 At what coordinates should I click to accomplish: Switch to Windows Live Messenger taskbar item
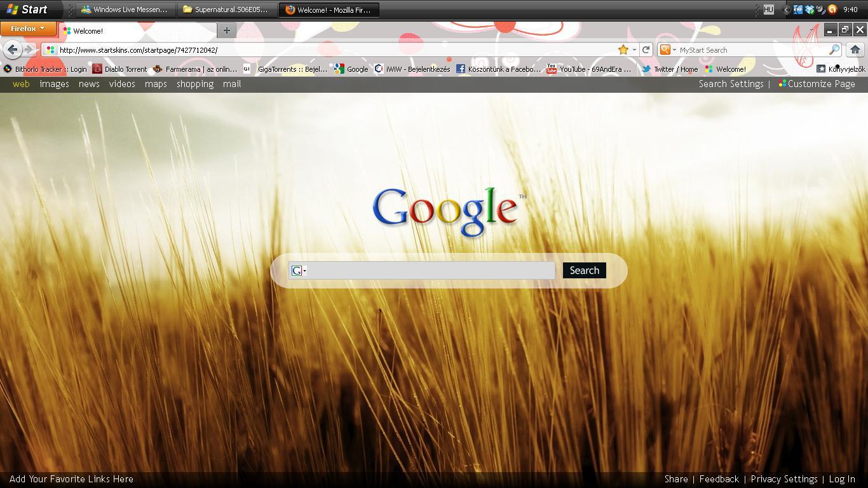coord(125,10)
